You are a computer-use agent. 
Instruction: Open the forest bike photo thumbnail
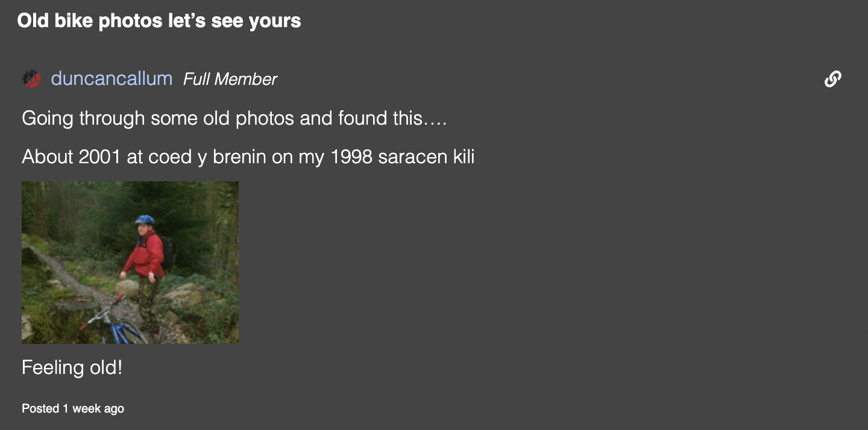pos(130,263)
